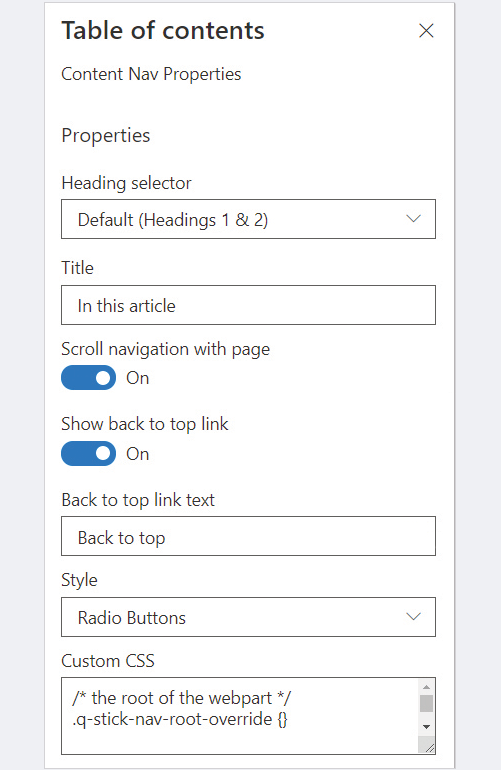Open the Style dropdown showing Radio Buttons
Screen dimensions: 501x770
[x=248, y=617]
